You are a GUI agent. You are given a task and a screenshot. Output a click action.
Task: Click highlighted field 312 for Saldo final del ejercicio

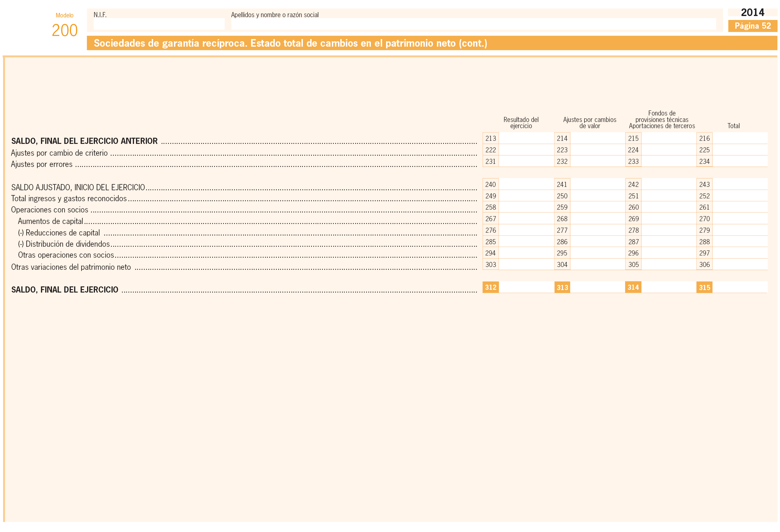[x=526, y=287]
